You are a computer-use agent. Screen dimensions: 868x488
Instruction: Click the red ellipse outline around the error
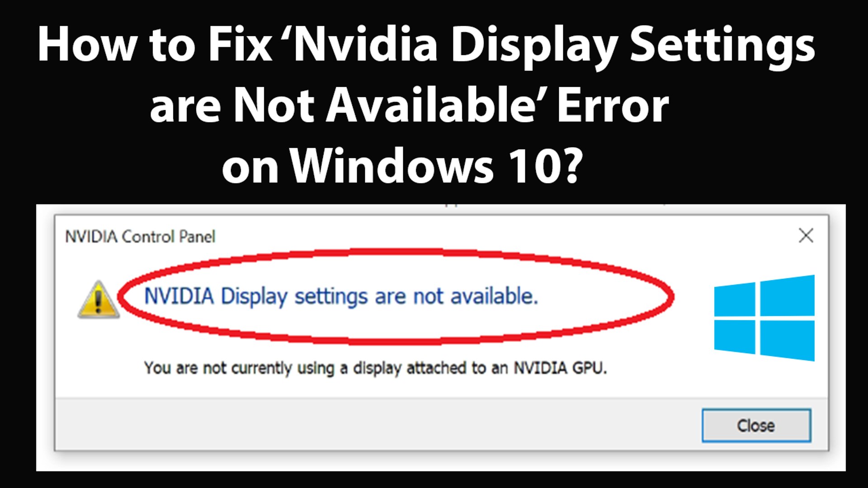tap(396, 252)
